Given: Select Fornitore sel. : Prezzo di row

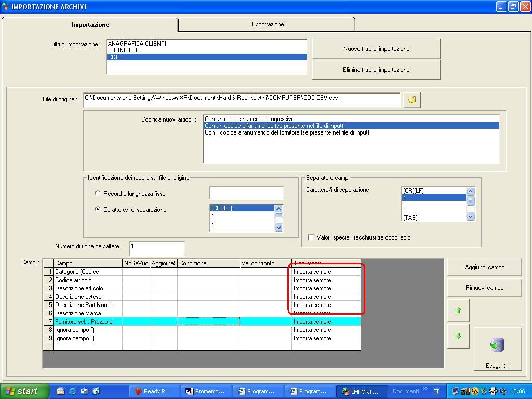Looking at the screenshot, I should pyautogui.click(x=87, y=322).
